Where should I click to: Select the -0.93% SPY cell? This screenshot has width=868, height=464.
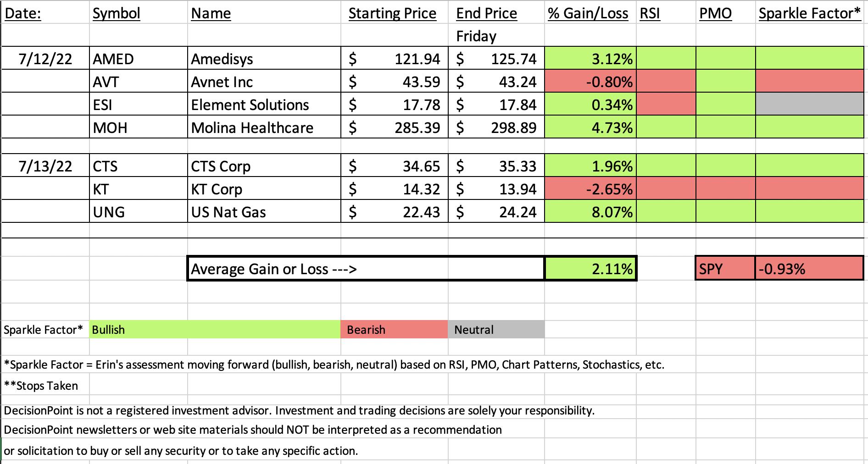pyautogui.click(x=809, y=269)
